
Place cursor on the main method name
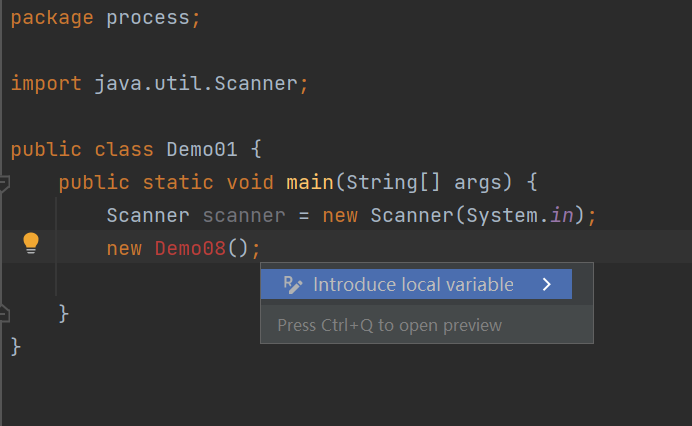pos(310,183)
